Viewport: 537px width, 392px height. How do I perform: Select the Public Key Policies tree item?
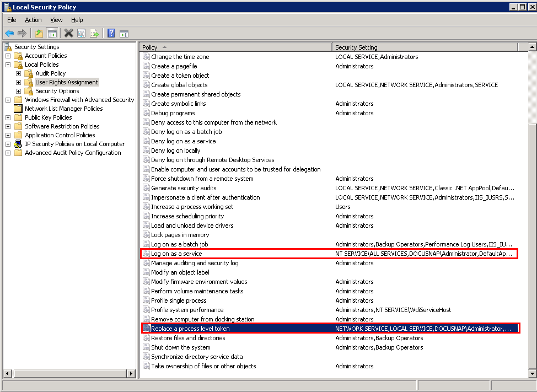pyautogui.click(x=49, y=117)
